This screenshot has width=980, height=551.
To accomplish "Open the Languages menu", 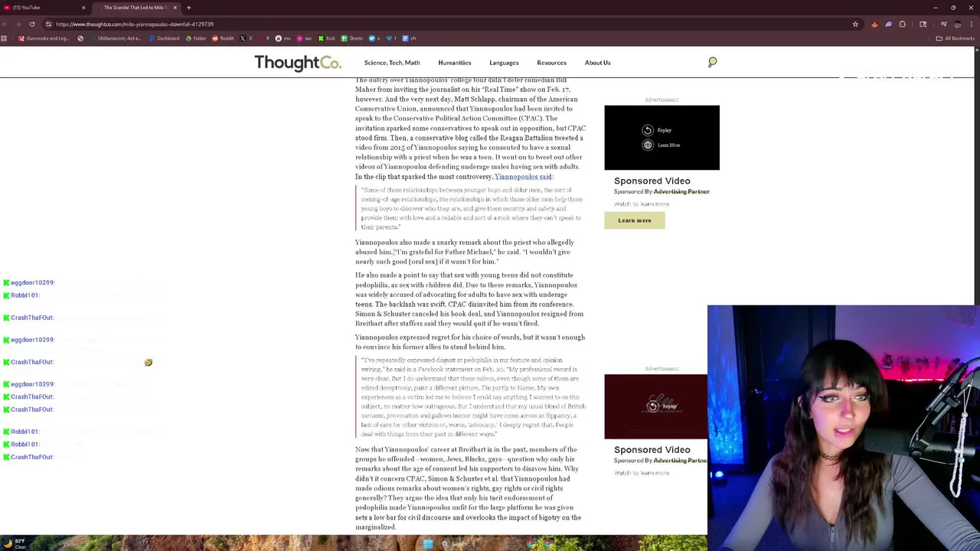I will point(504,63).
